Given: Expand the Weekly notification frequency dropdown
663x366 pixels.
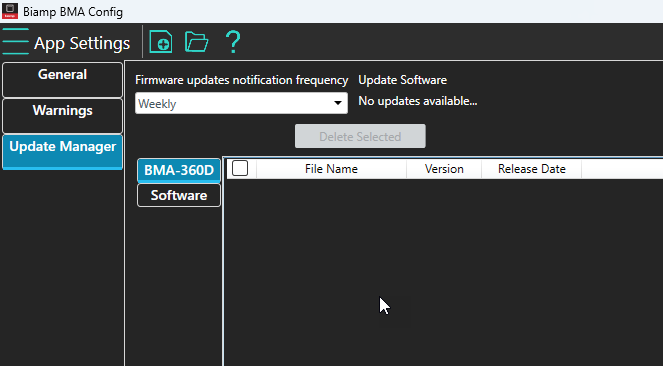Looking at the screenshot, I should [241, 104].
